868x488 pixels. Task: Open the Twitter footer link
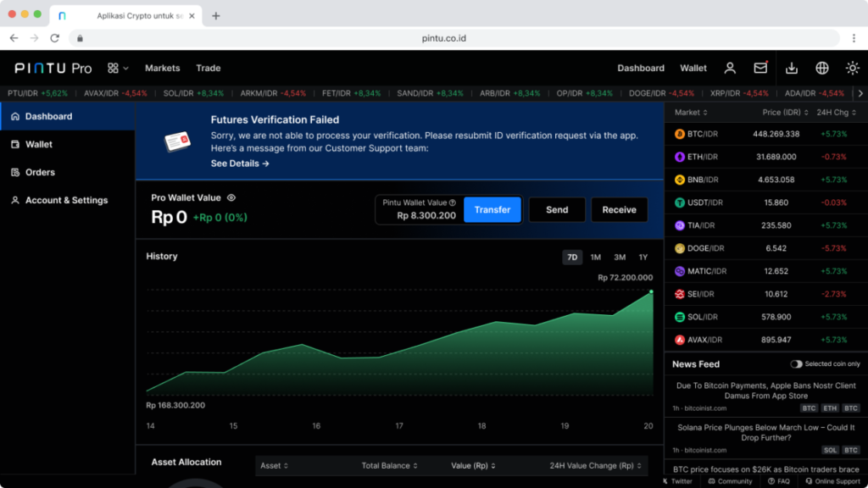(x=677, y=481)
